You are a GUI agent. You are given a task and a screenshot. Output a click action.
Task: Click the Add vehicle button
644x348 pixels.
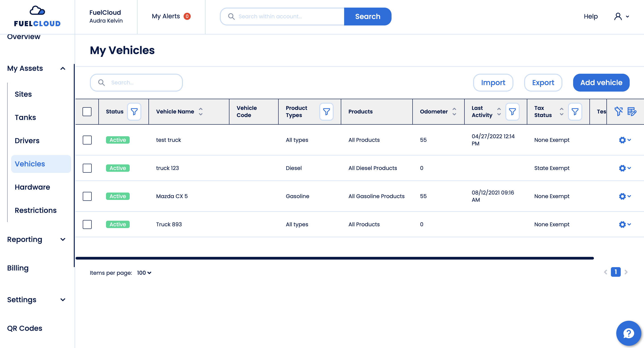(601, 83)
